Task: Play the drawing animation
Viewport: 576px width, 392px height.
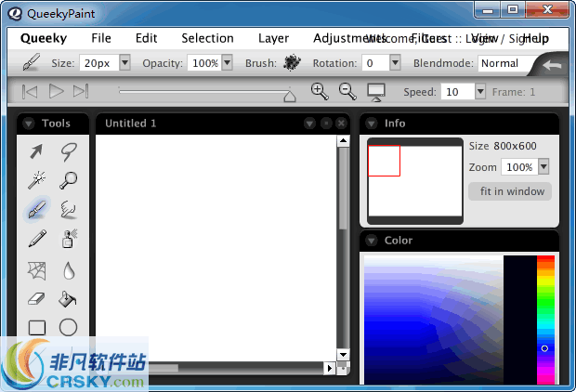Action: tap(56, 91)
